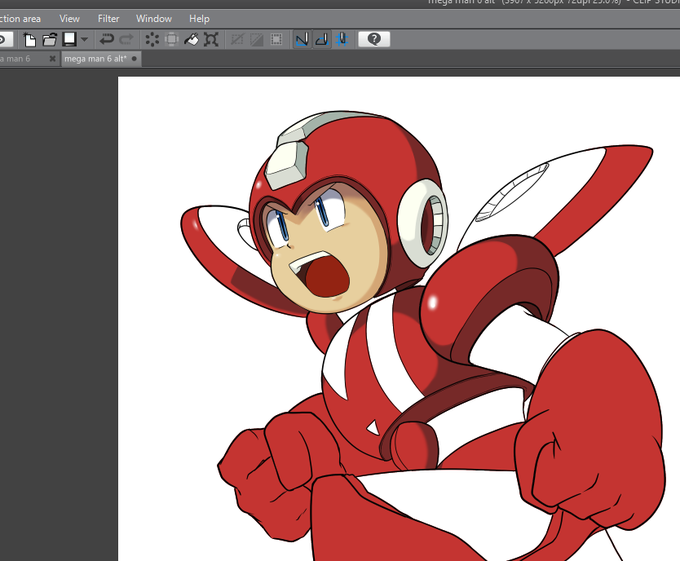Click the eye-shaped button at left toolbar edge
The width and height of the screenshot is (680, 561).
(4, 40)
